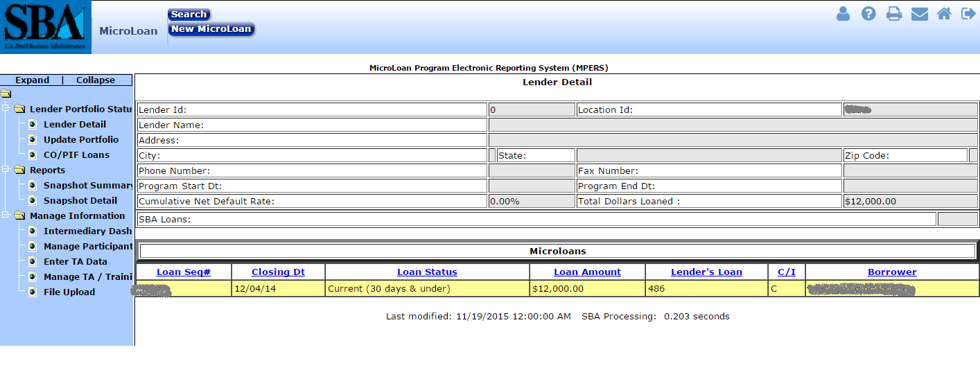Image resolution: width=980 pixels, height=370 pixels.
Task: Click the page icon beside File Upload
Action: 32,292
